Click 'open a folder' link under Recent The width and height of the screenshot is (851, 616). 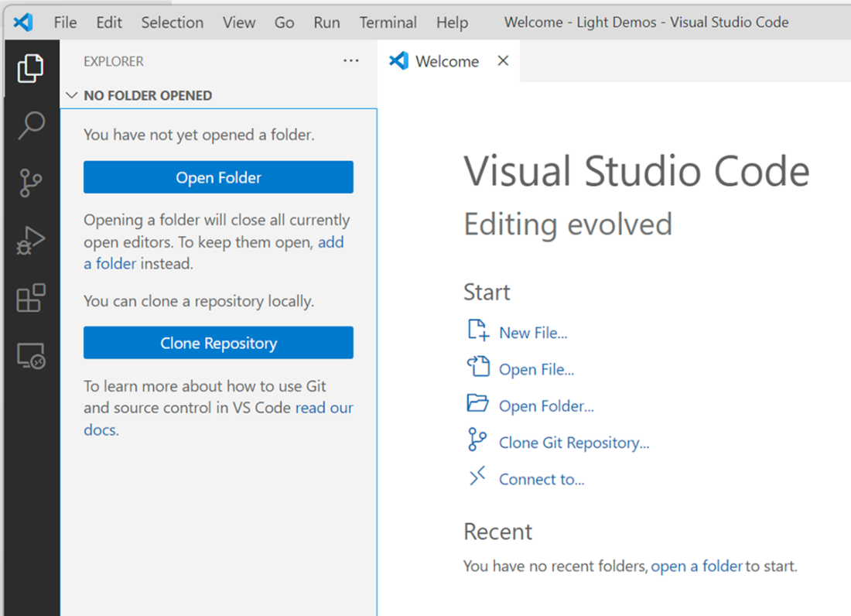(696, 566)
